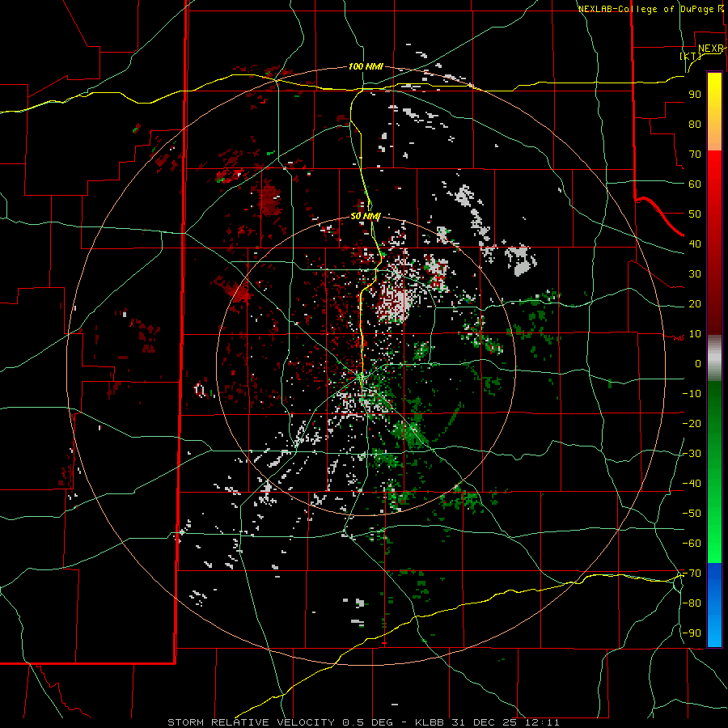This screenshot has height=728, width=728.
Task: Click the 100 NMI range ring label
Action: pos(366,67)
